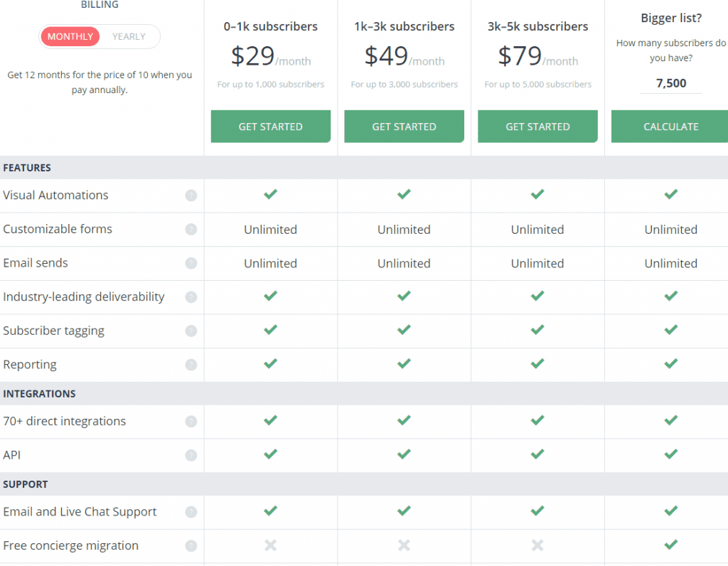This screenshot has width=728, height=566.
Task: Click the X for concierge migration under $29 plan
Action: pos(270,545)
